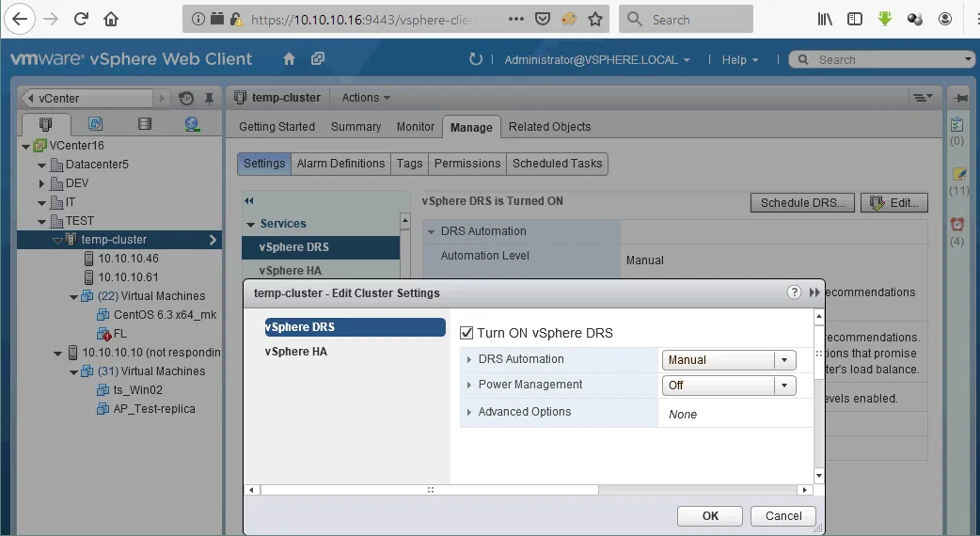Open the Hosts and Clusters navigator tab
Screen dimensions: 980x536
(x=46, y=124)
